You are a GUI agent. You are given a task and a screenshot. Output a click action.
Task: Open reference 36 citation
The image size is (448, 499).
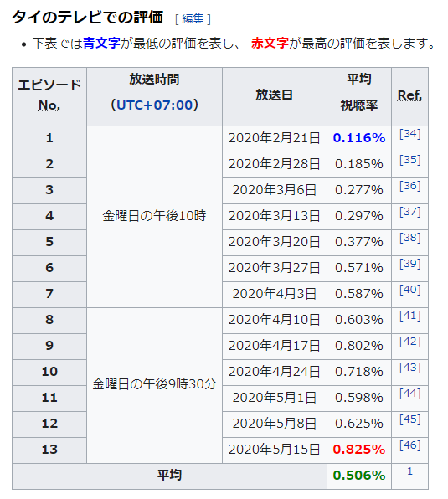point(409,186)
